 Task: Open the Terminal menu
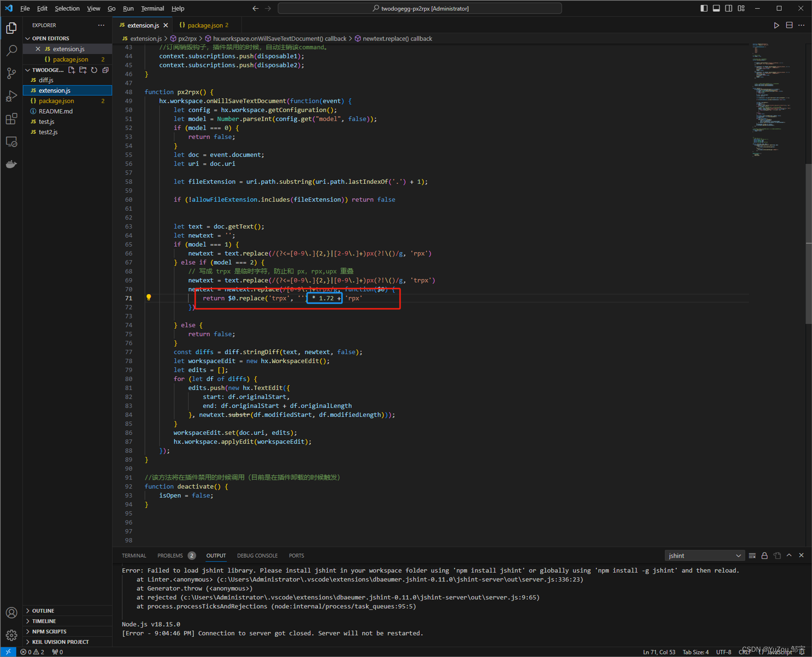point(152,9)
